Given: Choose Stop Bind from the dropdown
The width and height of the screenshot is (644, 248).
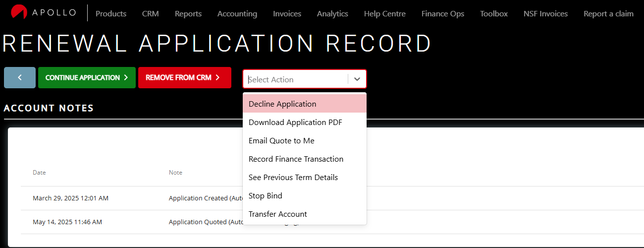Looking at the screenshot, I should click(266, 196).
